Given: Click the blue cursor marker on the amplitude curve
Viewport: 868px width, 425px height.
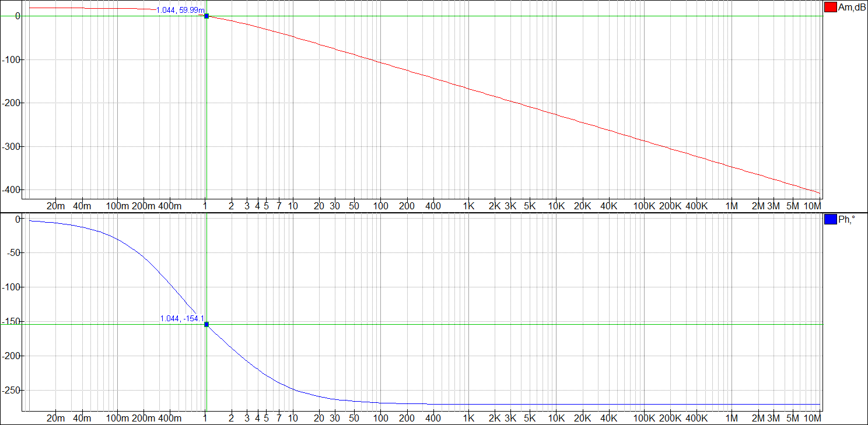Looking at the screenshot, I should [206, 16].
